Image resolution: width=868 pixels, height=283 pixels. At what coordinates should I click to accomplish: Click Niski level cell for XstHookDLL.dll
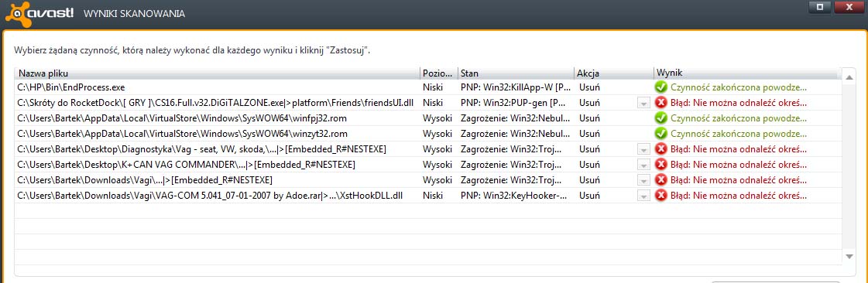tap(433, 196)
